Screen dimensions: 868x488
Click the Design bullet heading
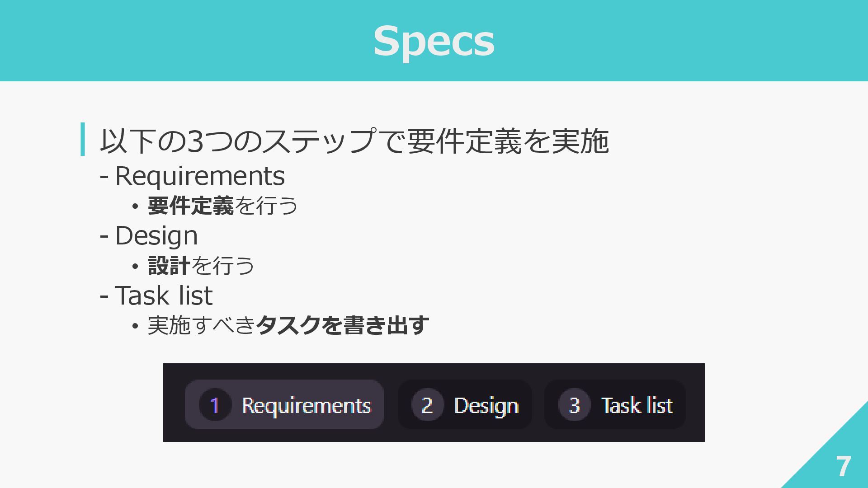[156, 236]
